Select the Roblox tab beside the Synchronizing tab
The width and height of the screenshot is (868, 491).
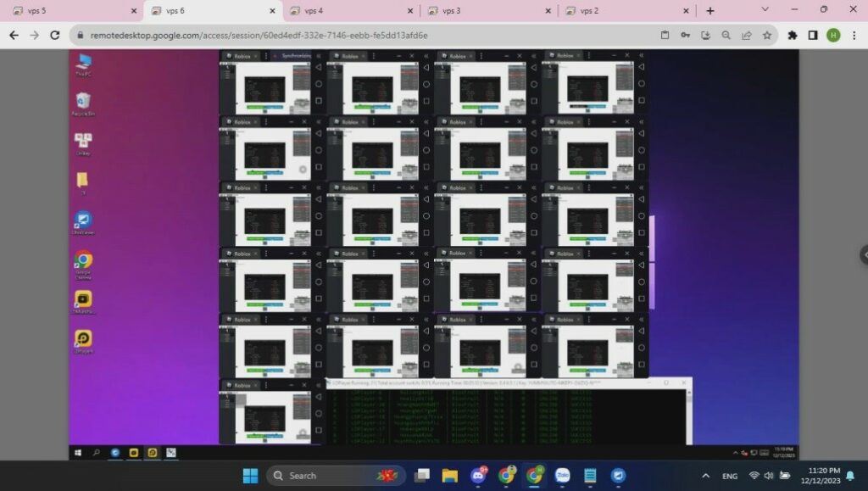[x=242, y=56]
